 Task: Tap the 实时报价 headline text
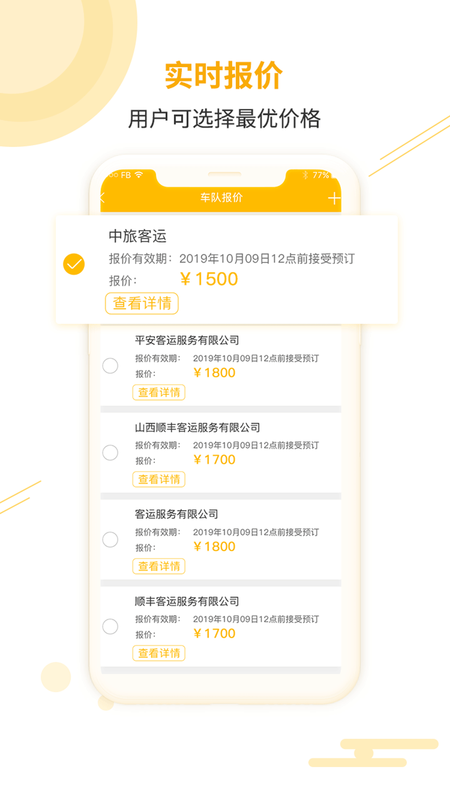[x=224, y=77]
